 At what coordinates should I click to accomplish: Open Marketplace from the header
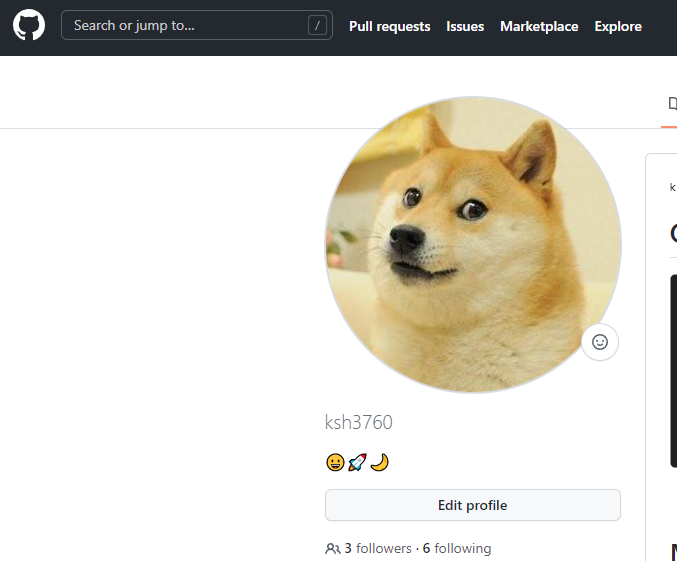[x=539, y=26]
